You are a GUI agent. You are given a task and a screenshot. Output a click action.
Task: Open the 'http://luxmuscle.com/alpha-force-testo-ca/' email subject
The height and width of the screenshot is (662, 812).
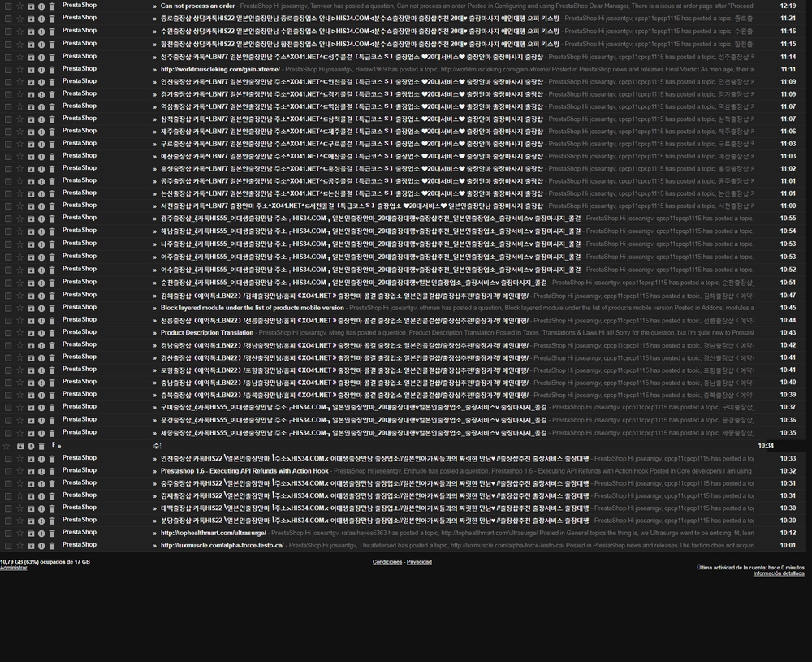222,545
